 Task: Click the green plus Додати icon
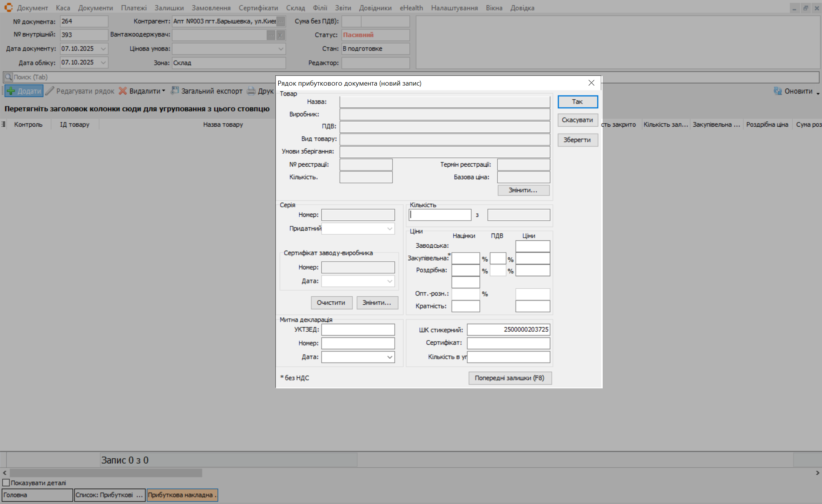11,91
